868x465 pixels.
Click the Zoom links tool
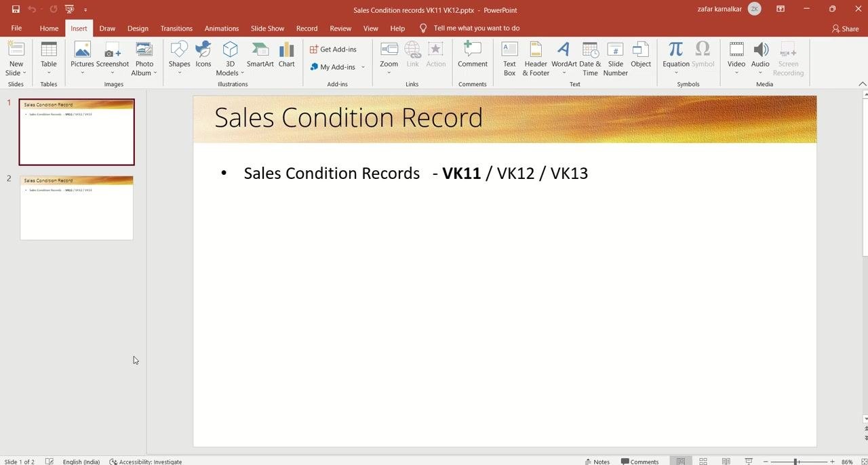(x=389, y=58)
